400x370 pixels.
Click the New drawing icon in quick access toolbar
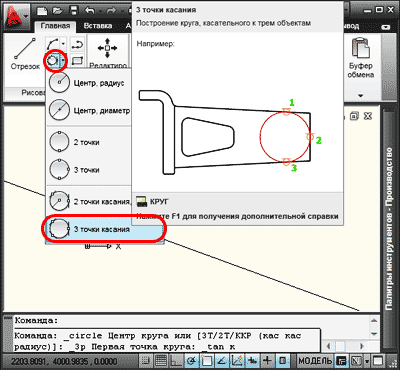coord(42,11)
